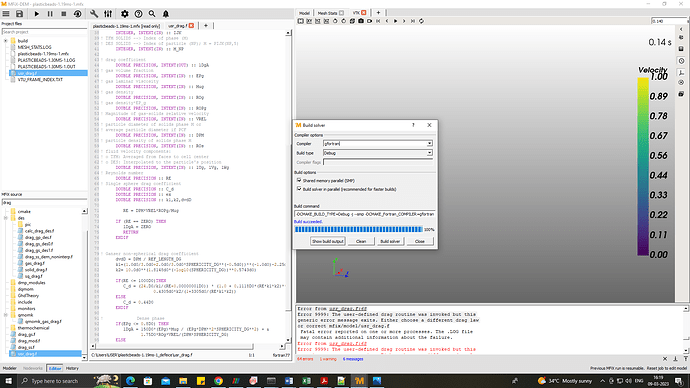Viewport: 690px width, 388px height.
Task: Toggle the axes icon in VTK sidebar
Action: pos(681,73)
